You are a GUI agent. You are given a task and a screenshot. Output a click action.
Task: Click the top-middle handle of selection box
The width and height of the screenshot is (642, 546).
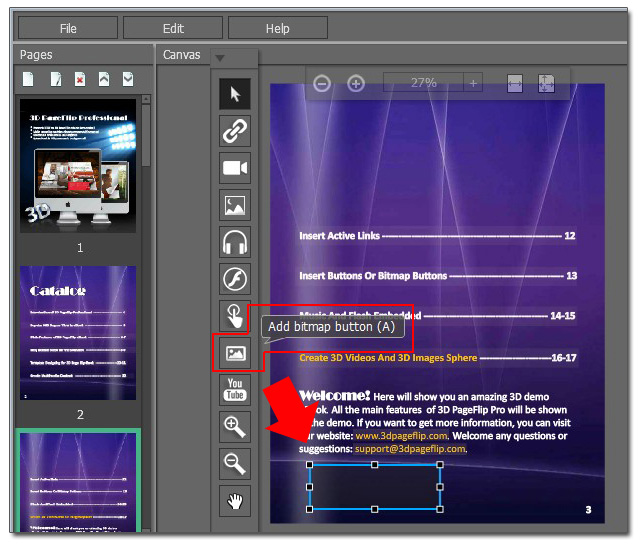[x=374, y=465]
